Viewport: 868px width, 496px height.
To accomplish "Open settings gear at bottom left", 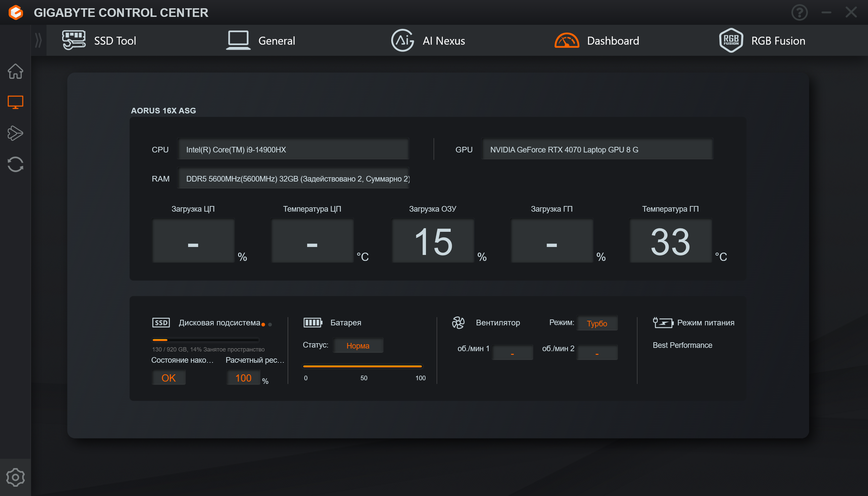I will click(15, 477).
